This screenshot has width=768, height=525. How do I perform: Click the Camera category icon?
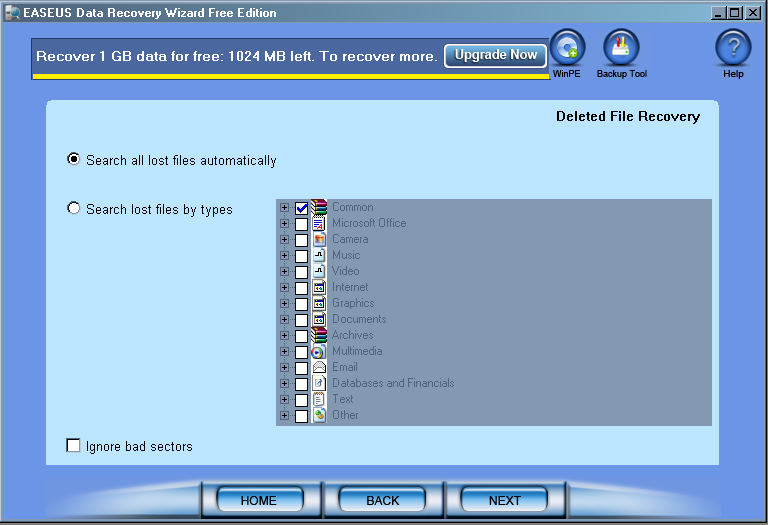(x=319, y=239)
